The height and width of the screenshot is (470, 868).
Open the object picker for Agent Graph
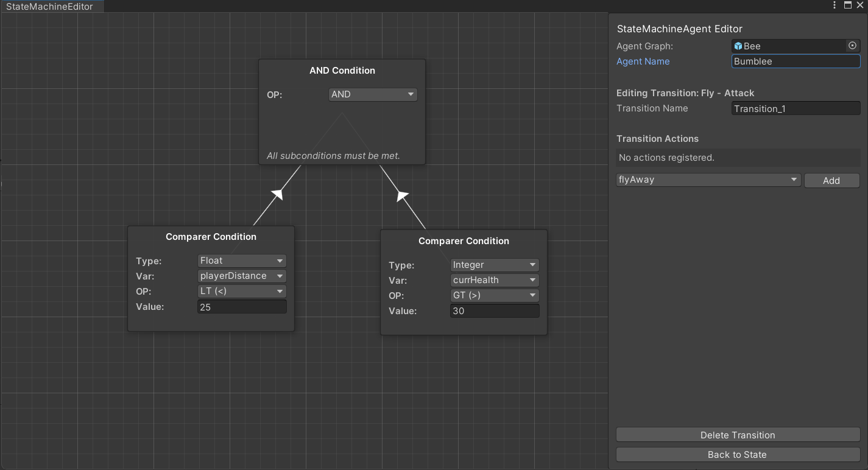pos(852,46)
